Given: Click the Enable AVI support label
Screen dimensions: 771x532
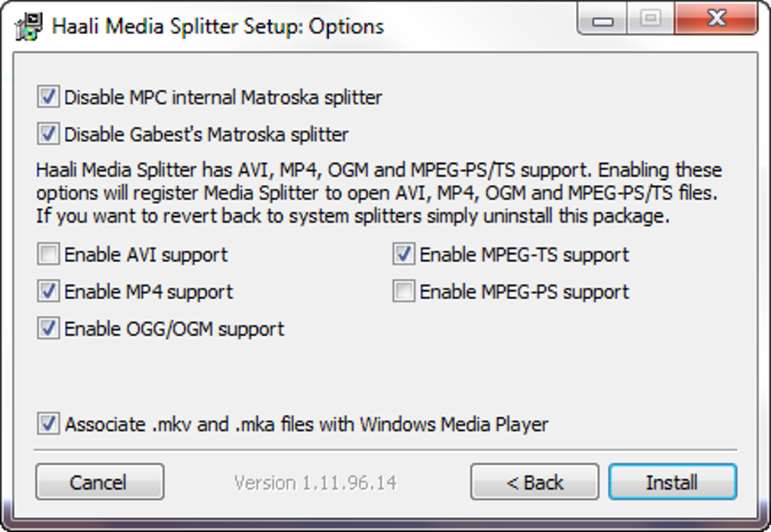Looking at the screenshot, I should click(x=146, y=255).
